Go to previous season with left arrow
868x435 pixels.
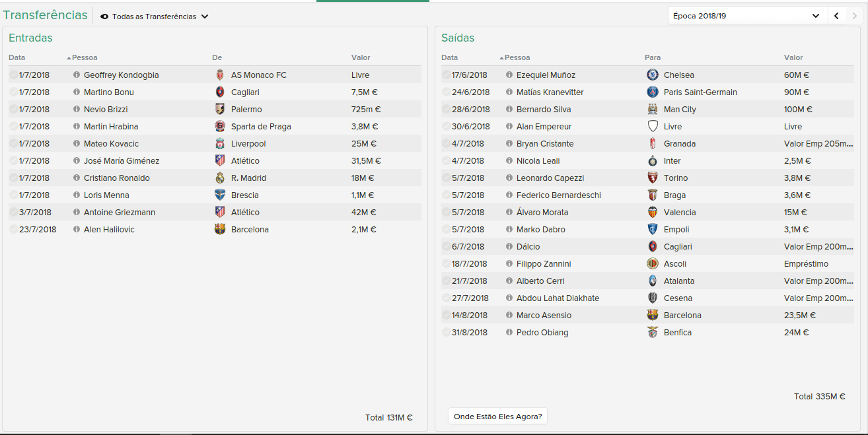(836, 16)
